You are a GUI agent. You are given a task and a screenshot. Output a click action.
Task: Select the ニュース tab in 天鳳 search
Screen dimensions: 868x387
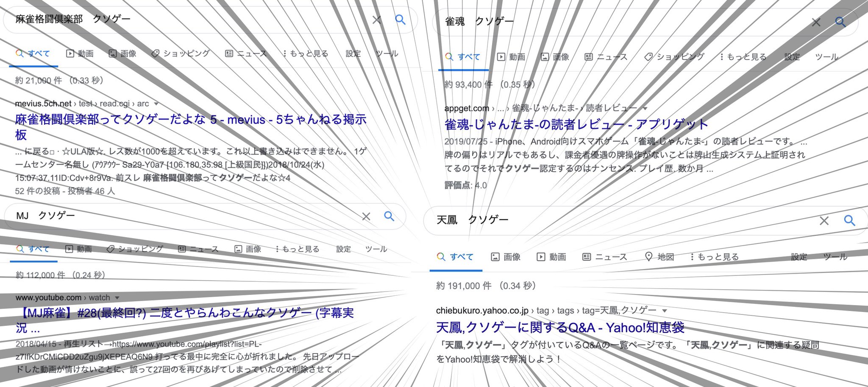pyautogui.click(x=605, y=257)
